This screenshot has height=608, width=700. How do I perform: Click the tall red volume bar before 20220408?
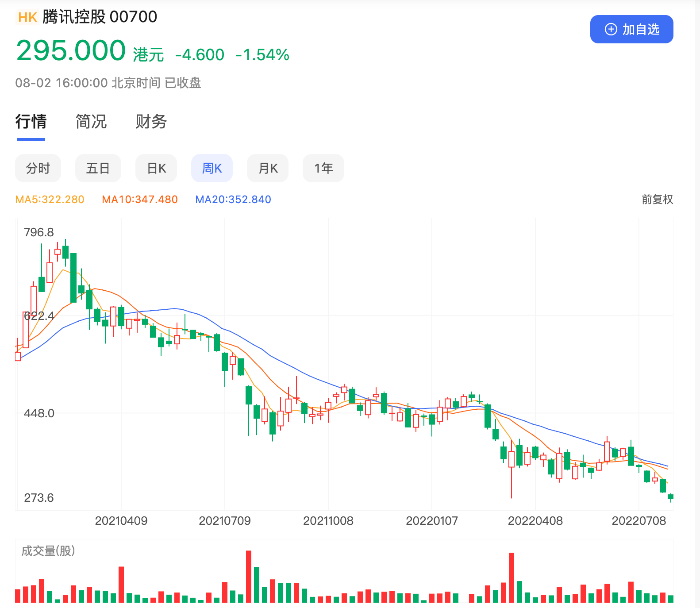[512, 577]
